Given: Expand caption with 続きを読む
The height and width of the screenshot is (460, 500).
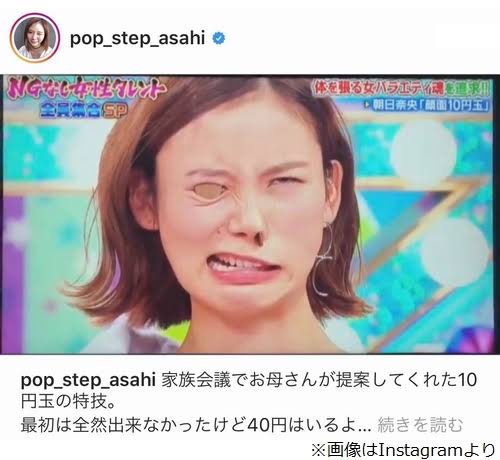Looking at the screenshot, I should [420, 425].
